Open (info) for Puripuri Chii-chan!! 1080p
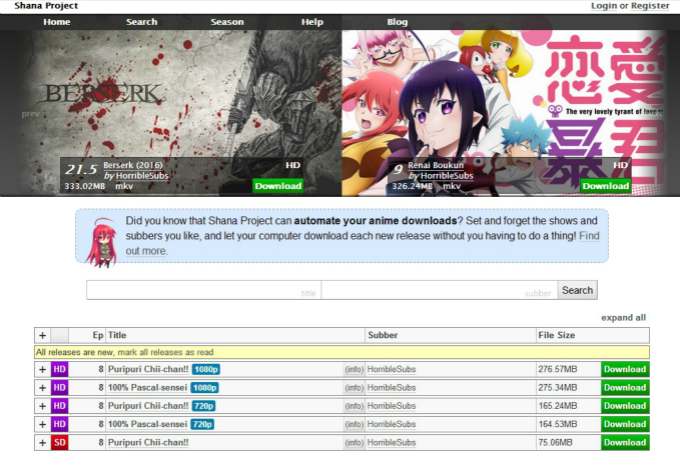Viewport: 680px width, 452px height. [354, 370]
